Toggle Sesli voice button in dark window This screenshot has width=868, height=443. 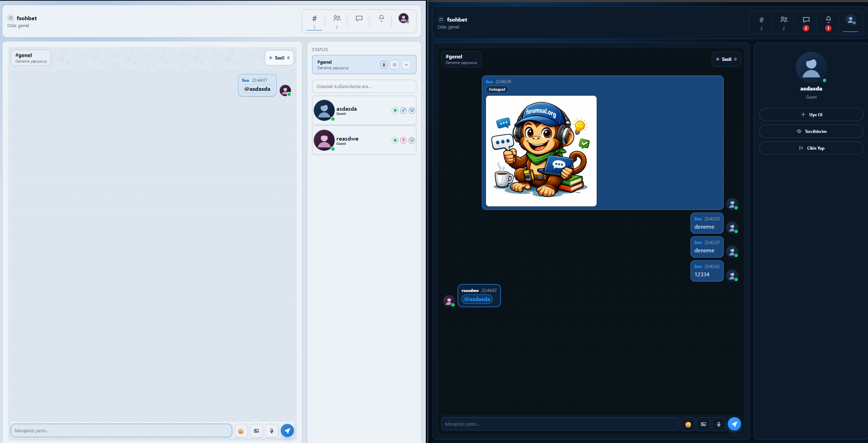726,59
